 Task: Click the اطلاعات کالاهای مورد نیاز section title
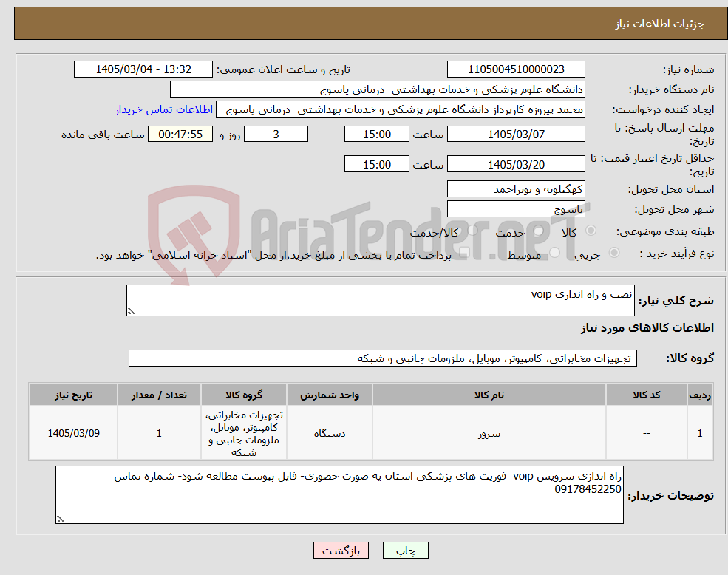647,328
